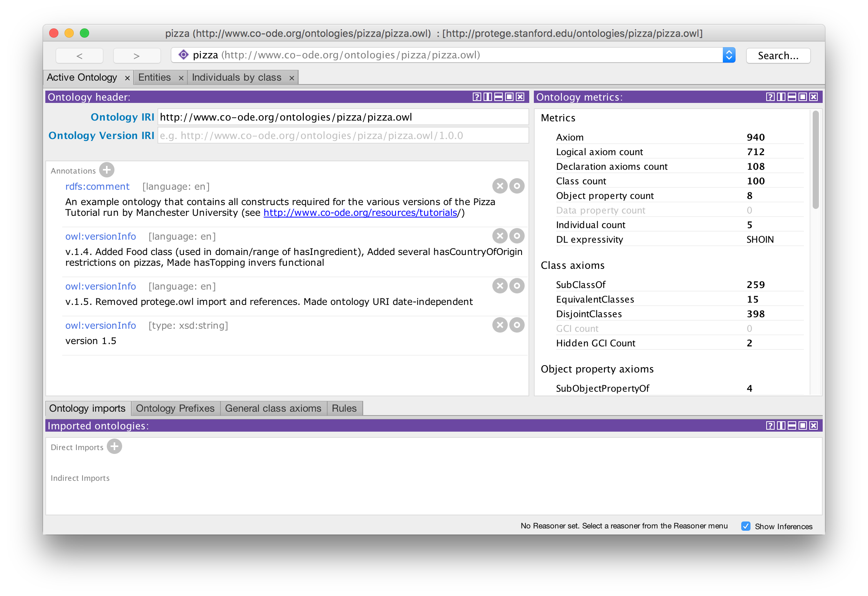Split Imported ontologies panel horizontally
868x596 pixels.
pyautogui.click(x=792, y=425)
